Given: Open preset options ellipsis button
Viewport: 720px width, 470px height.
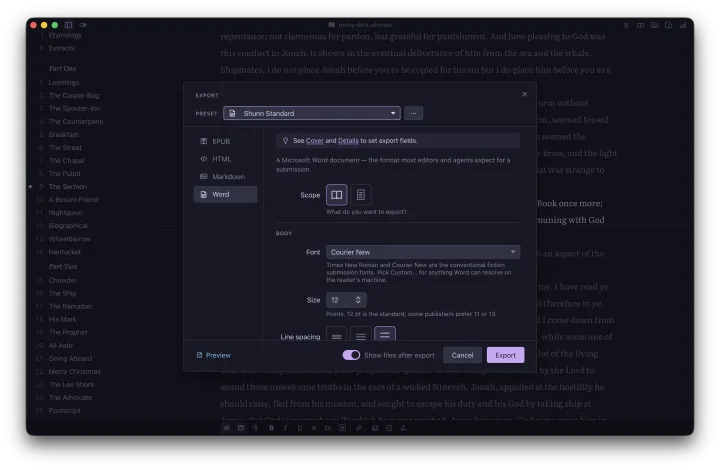Looking at the screenshot, I should [413, 113].
